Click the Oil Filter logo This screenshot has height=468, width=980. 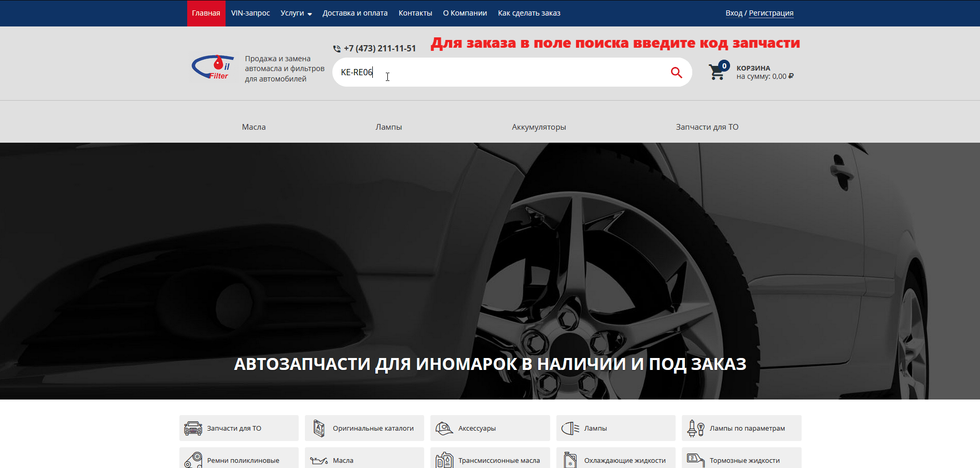(213, 68)
